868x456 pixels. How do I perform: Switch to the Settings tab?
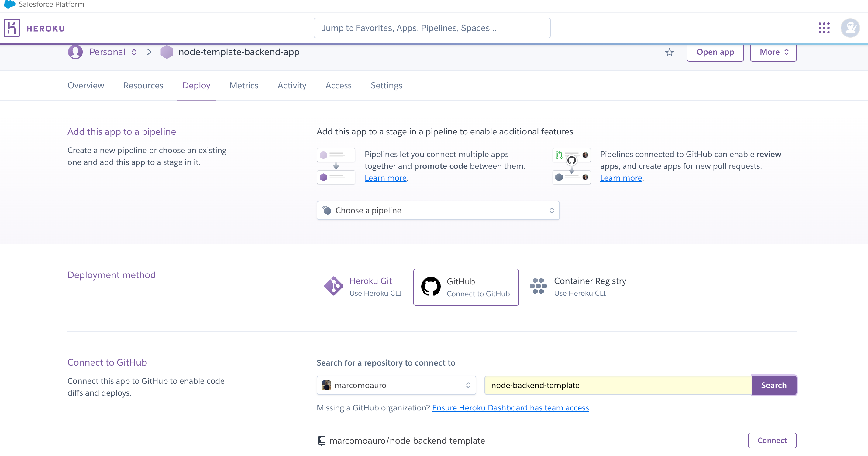387,86
